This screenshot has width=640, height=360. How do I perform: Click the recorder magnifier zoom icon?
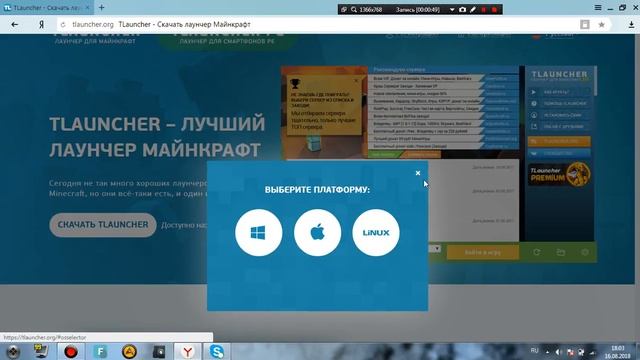[353, 9]
